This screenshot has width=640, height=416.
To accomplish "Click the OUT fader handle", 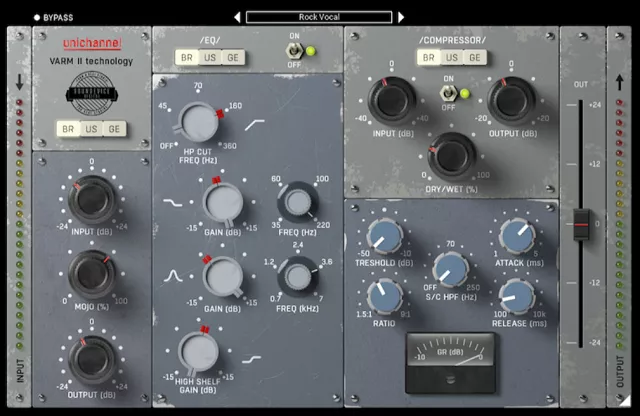I will [581, 223].
